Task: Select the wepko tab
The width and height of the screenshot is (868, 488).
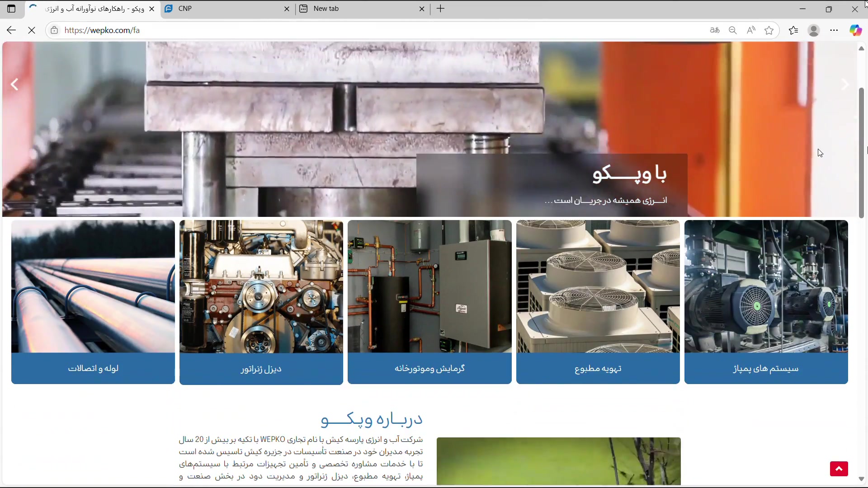Action: tap(93, 9)
